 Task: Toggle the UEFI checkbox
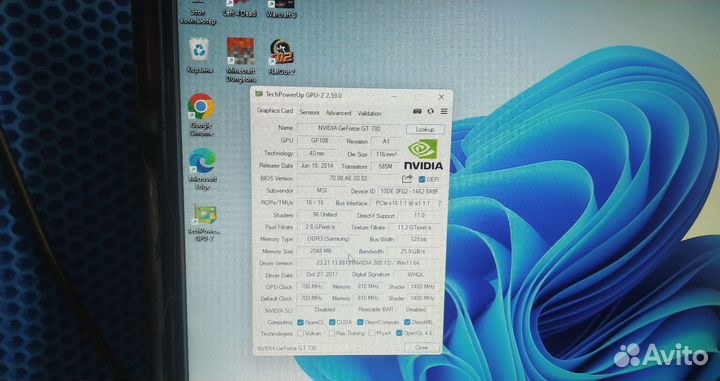coord(422,179)
